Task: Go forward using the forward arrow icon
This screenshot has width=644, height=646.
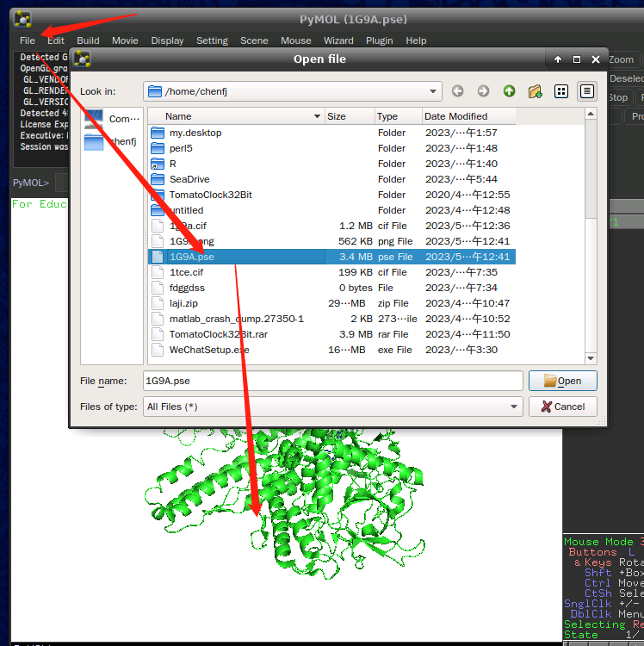Action: tap(483, 91)
